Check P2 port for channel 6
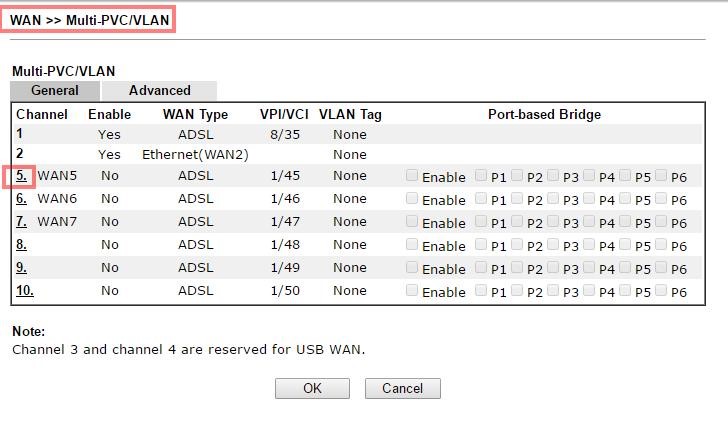 [x=517, y=198]
